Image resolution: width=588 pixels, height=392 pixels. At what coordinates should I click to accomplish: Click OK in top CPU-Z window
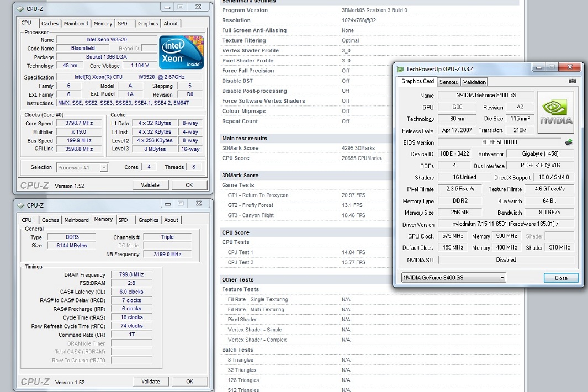pyautogui.click(x=189, y=185)
